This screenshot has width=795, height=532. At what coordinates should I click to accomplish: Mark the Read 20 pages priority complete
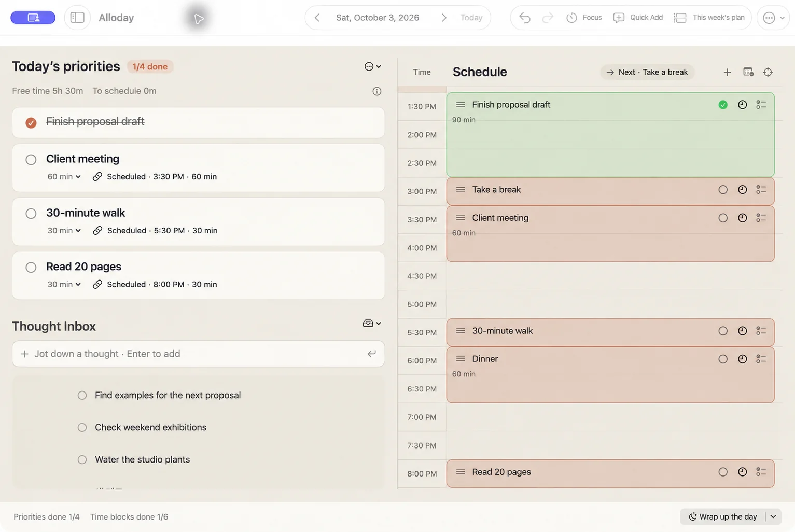(31, 268)
